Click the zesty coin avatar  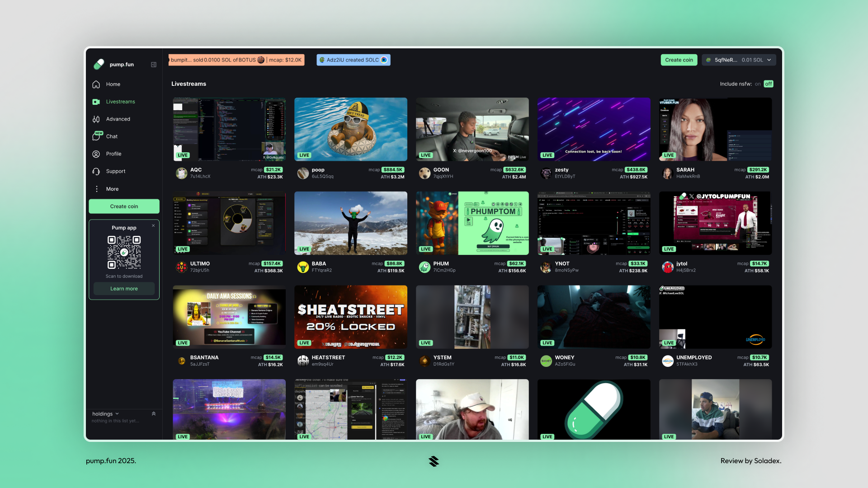546,173
